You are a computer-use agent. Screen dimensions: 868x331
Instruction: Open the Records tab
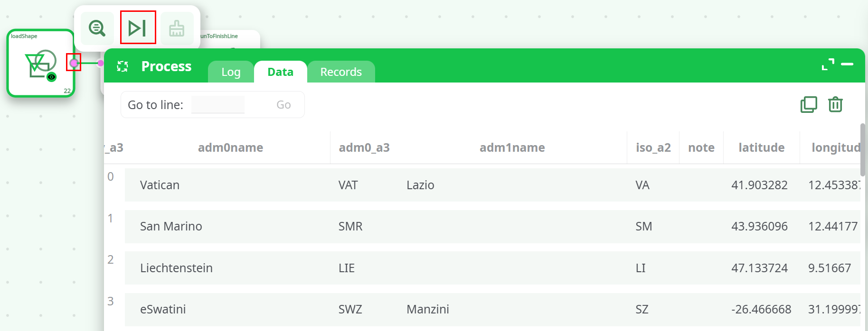[x=341, y=72]
